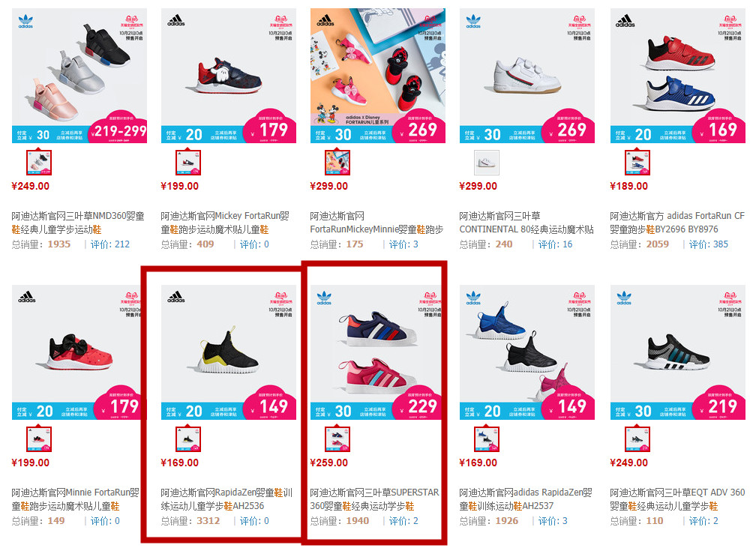
Task: Open the SUPERSTAR 360 product image
Action: (377, 352)
